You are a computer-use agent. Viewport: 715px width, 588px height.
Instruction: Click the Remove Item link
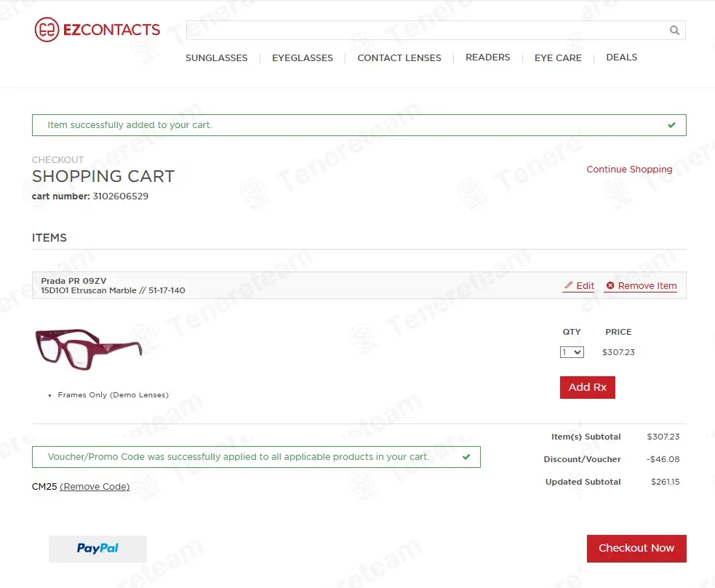coord(641,285)
